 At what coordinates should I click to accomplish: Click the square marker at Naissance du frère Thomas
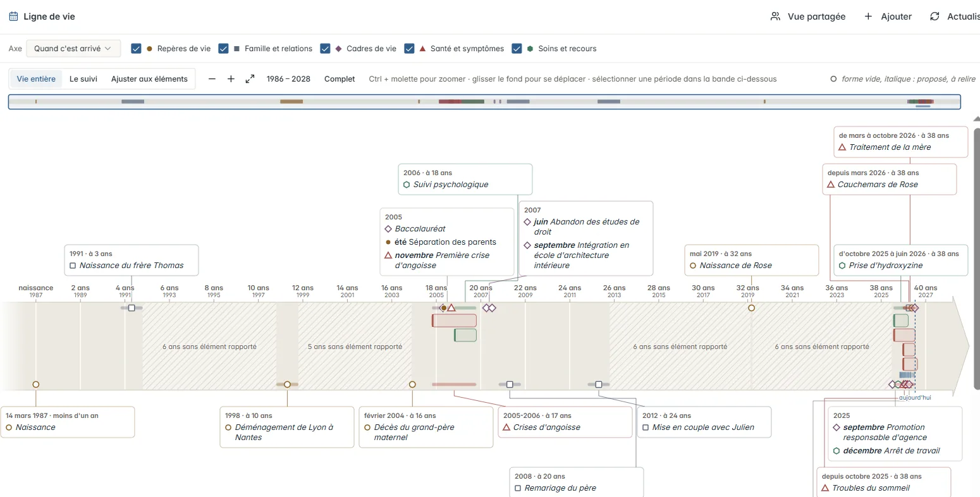(x=132, y=308)
